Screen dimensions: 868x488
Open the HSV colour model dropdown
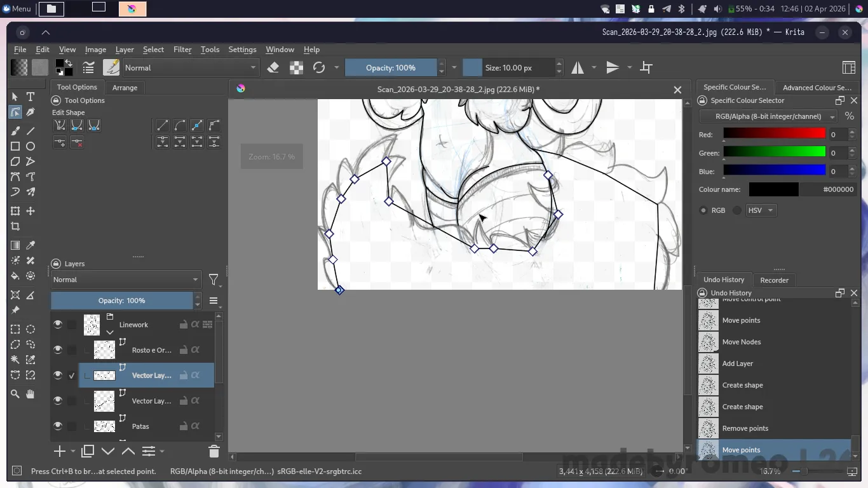(761, 210)
